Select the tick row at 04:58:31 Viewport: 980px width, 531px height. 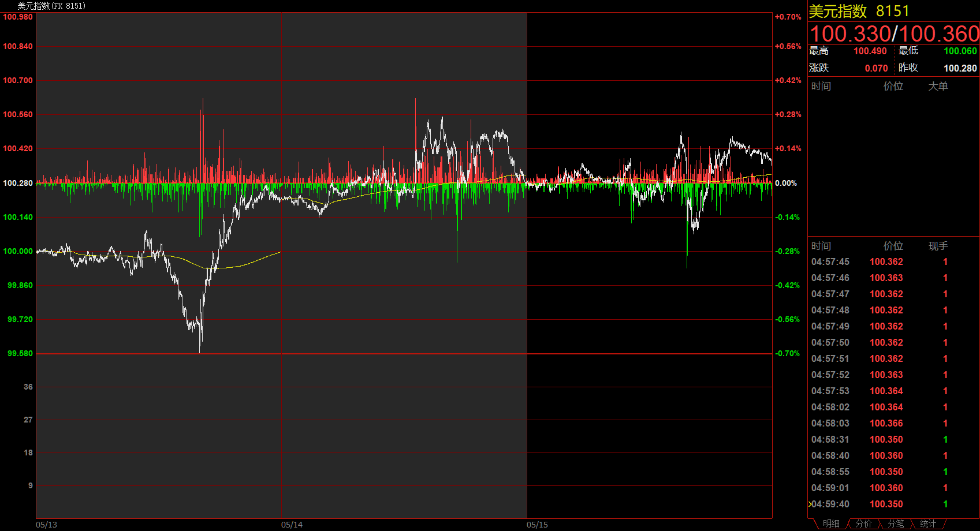893,439
